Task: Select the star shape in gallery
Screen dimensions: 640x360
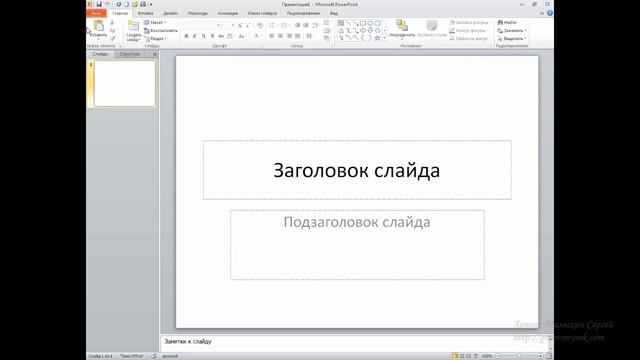Action: pyautogui.click(x=378, y=38)
